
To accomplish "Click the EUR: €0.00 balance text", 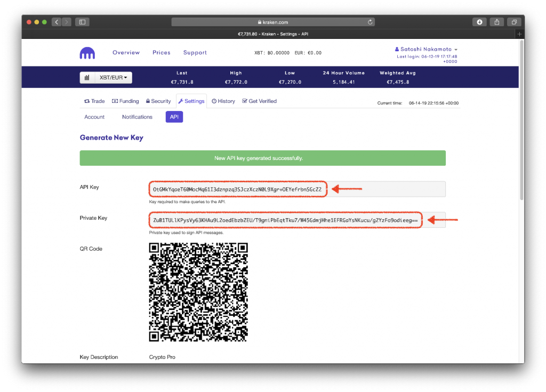I will click(308, 53).
